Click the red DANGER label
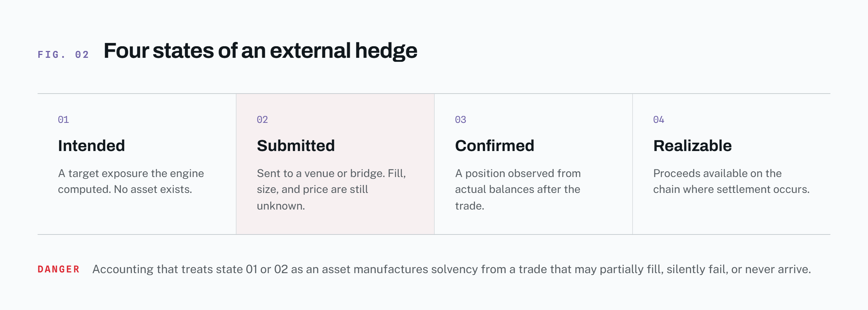The width and height of the screenshot is (868, 310). (x=59, y=269)
